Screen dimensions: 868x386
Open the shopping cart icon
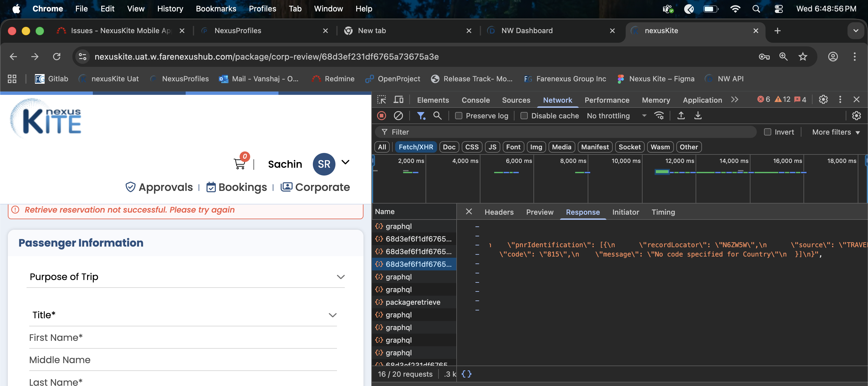(239, 164)
